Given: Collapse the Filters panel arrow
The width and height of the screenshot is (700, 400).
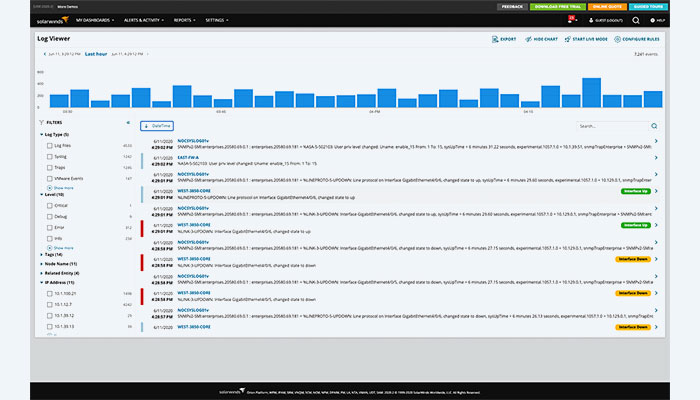Looking at the screenshot, I should pos(128,122).
